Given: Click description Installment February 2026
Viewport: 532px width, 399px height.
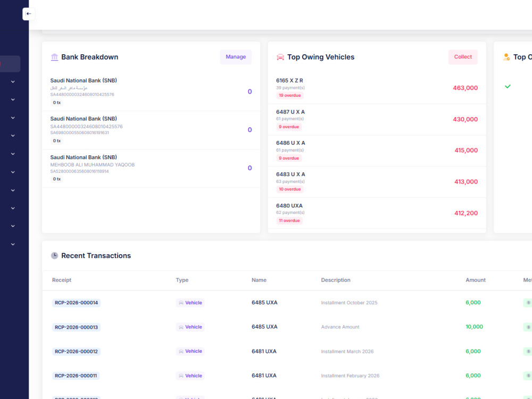Looking at the screenshot, I should (350, 376).
